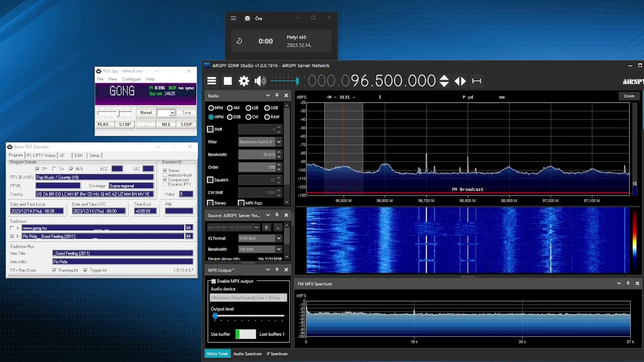Toggle the Toggle bit checkbox in RDS Decoder
The width and height of the screenshot is (644, 362).
(86, 270)
